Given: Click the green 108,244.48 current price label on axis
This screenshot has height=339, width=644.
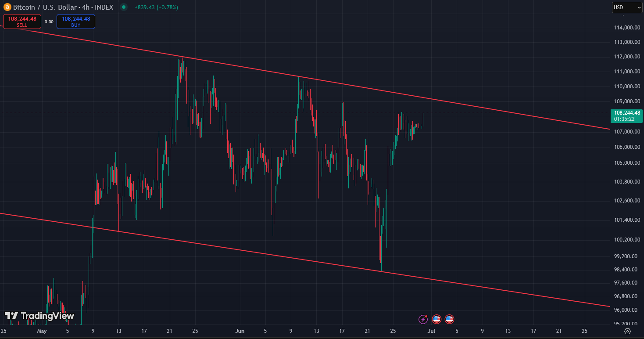Looking at the screenshot, I should click(x=626, y=116).
